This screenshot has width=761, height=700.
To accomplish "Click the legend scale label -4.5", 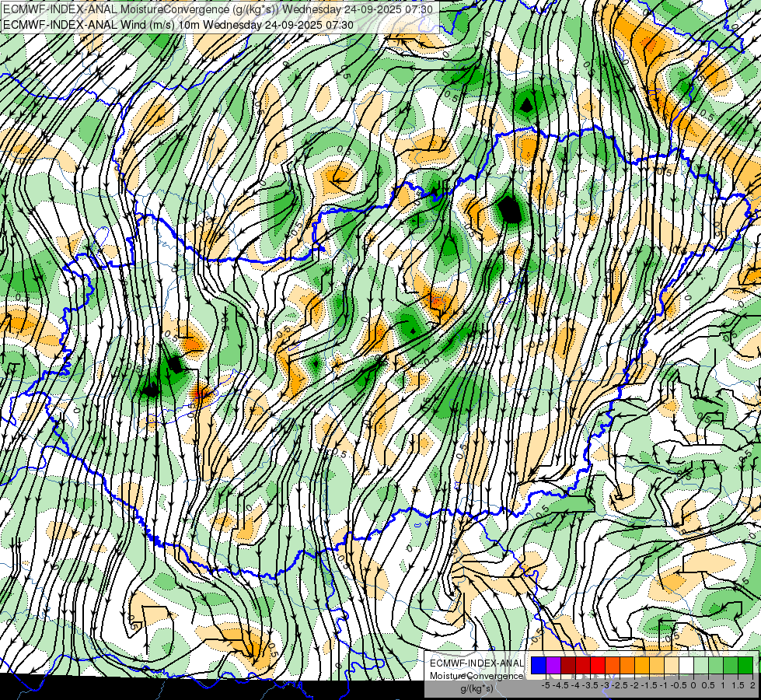I will [560, 685].
